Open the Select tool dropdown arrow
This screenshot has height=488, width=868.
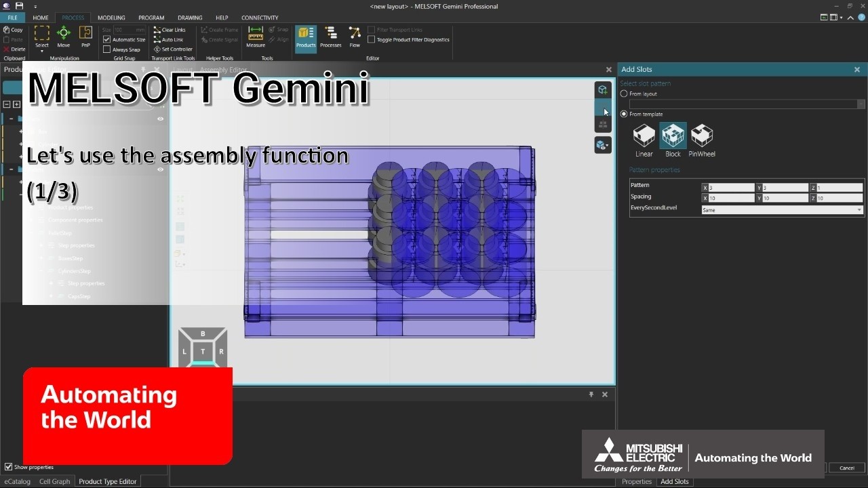42,51
